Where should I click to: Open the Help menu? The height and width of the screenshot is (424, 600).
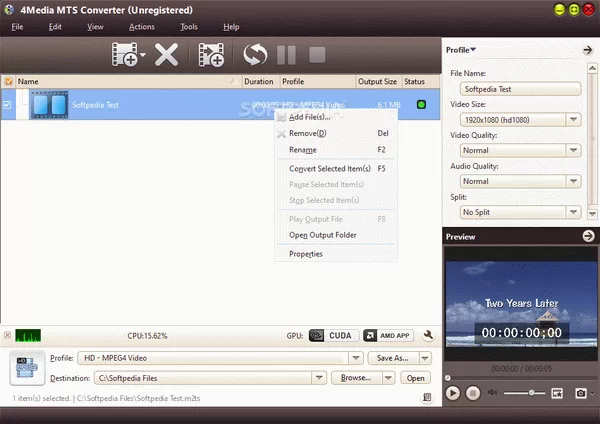click(231, 27)
